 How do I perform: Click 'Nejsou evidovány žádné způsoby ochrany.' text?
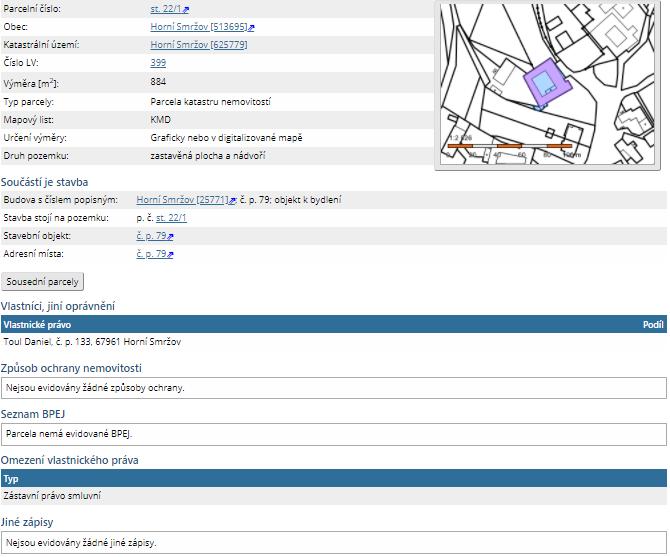point(95,388)
